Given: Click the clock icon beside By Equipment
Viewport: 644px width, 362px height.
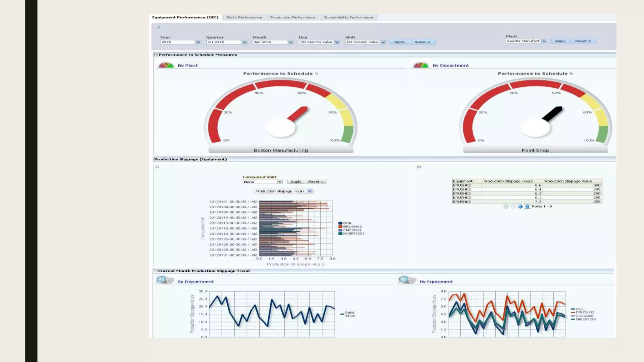Looking at the screenshot, I should 406,280.
